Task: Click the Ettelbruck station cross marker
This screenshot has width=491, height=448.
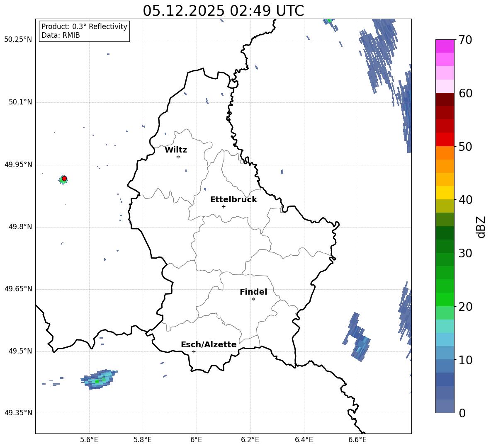Action: click(224, 206)
